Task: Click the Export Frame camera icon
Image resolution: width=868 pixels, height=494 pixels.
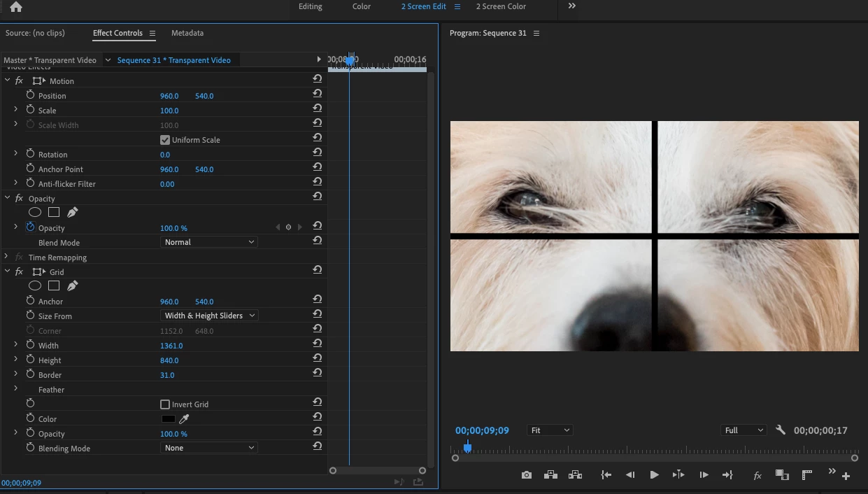Action: click(526, 475)
